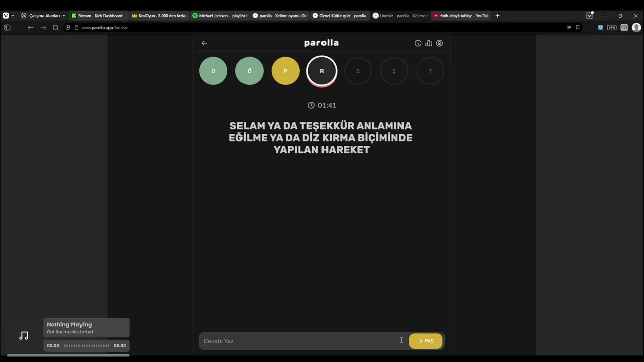Open the browser profile avatar
The image size is (644, 362).
[x=636, y=28]
